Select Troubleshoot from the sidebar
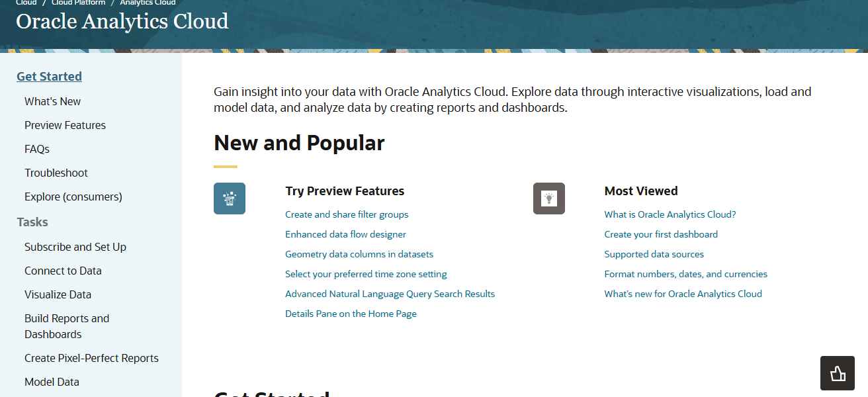The height and width of the screenshot is (397, 868). [56, 173]
